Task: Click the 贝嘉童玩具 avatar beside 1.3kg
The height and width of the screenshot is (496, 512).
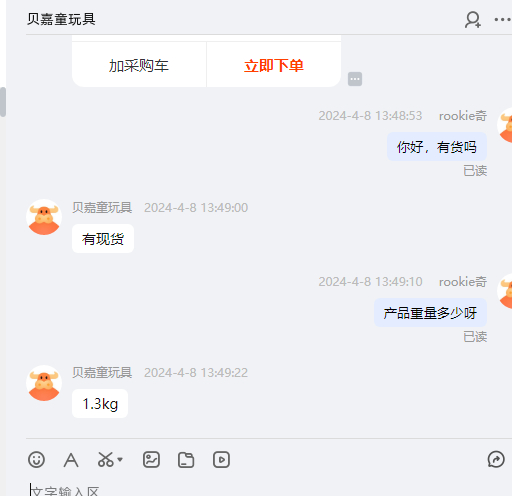Action: [44, 383]
